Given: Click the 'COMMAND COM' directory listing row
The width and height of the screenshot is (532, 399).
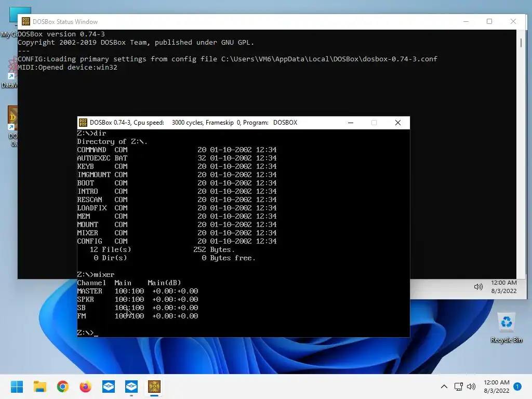Looking at the screenshot, I should click(177, 150).
